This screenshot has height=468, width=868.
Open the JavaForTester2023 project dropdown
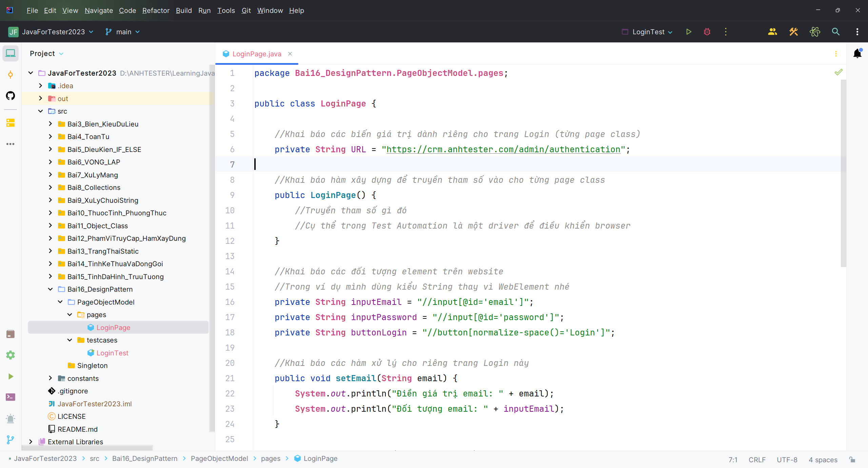coord(51,32)
